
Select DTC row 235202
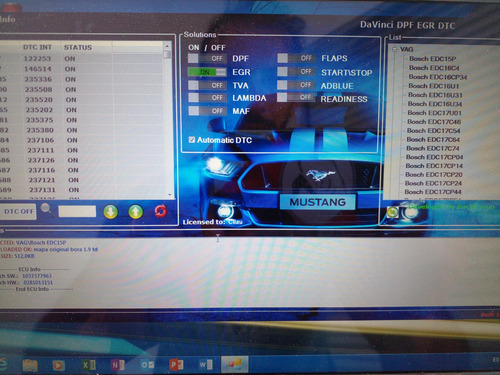82,110
